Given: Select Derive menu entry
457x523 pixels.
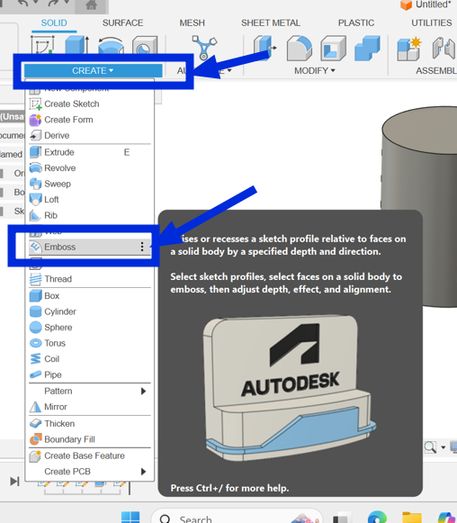Looking at the screenshot, I should click(x=89, y=135).
